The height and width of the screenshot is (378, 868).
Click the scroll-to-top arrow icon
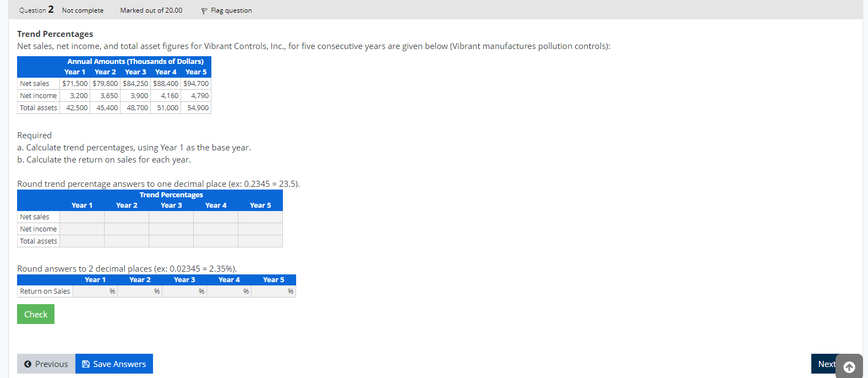click(x=849, y=367)
